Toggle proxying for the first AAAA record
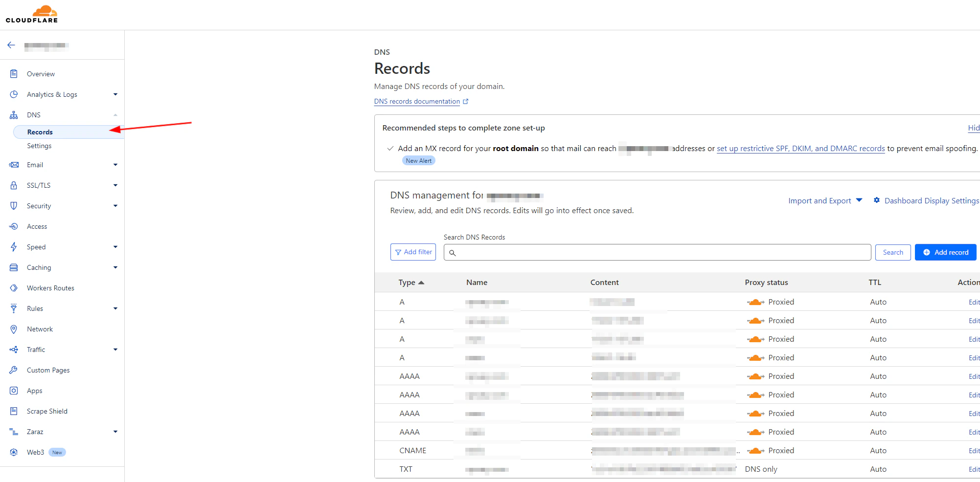 755,376
